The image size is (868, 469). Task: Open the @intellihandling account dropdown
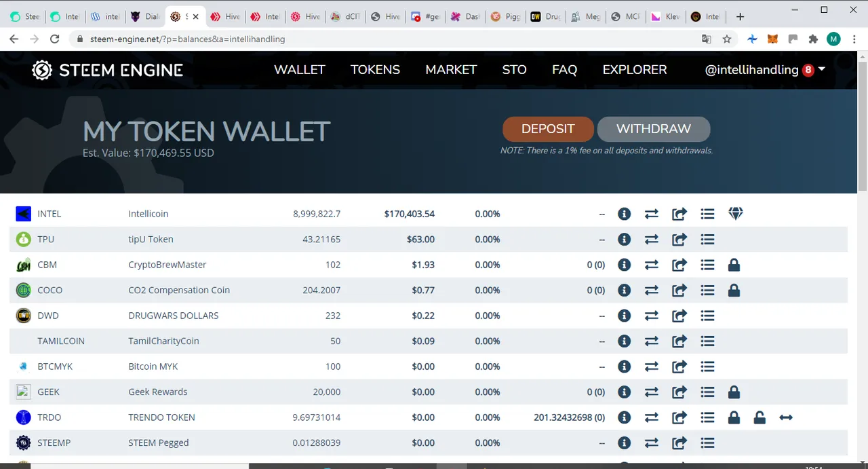coord(765,69)
